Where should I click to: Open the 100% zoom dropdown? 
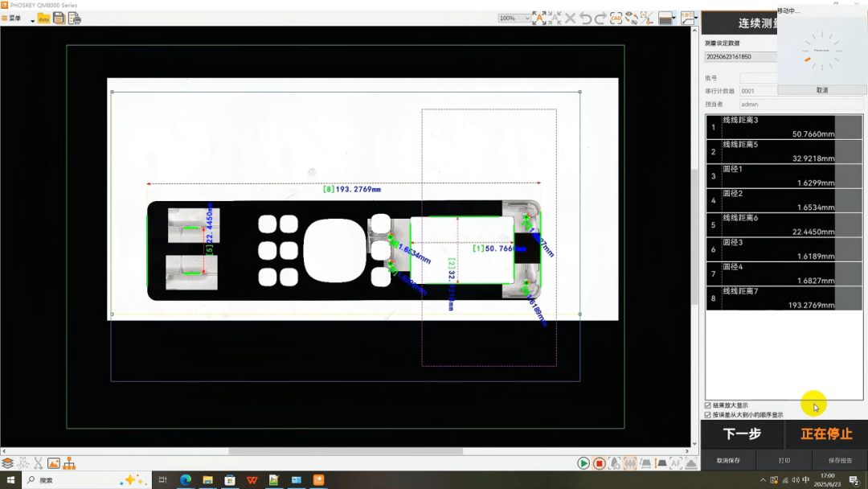click(514, 18)
